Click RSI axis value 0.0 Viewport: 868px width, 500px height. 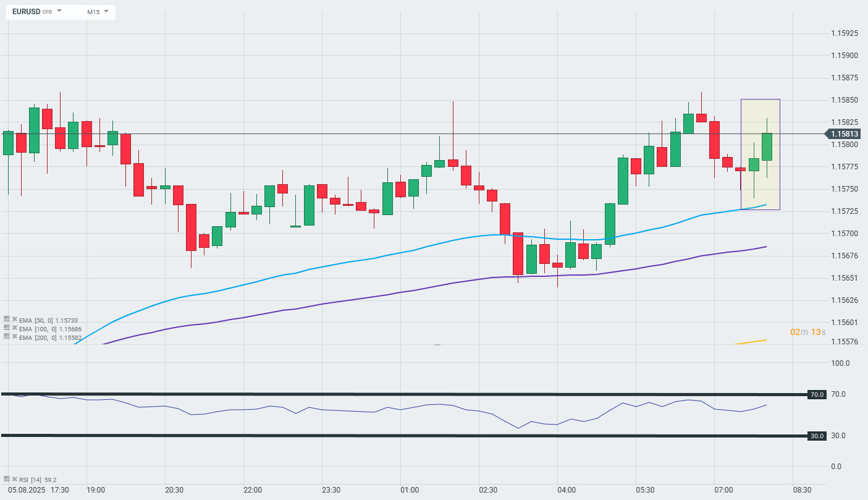(836, 467)
